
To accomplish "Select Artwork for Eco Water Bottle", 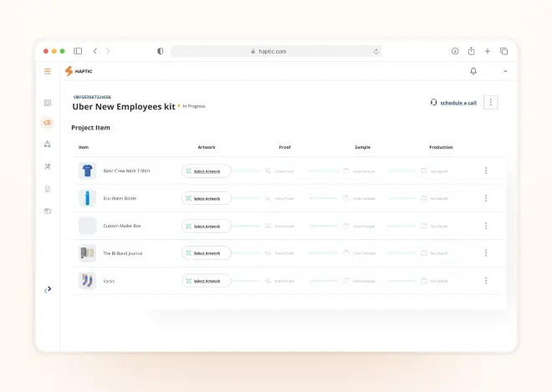I will [x=207, y=198].
